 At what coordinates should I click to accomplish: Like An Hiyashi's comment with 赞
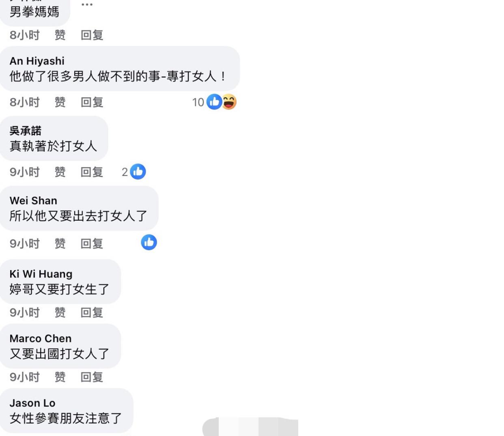(60, 102)
